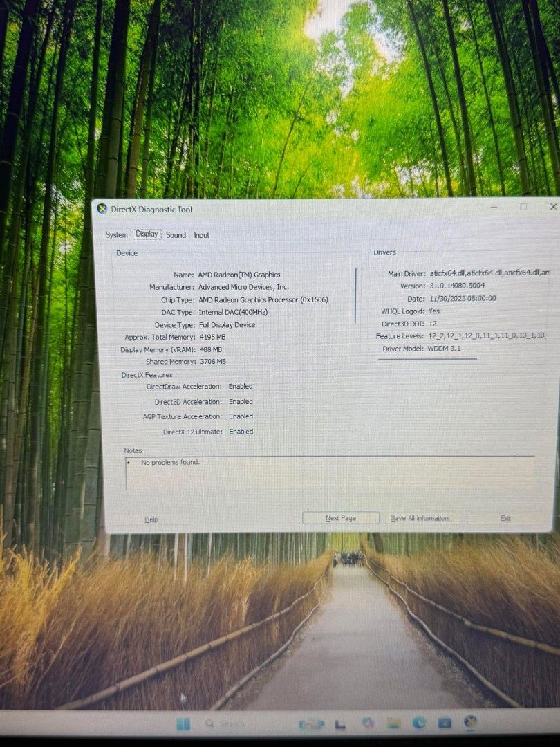Click the 'WDDM 3.1' driver model value
Screen dimensions: 560x747
tap(444, 348)
